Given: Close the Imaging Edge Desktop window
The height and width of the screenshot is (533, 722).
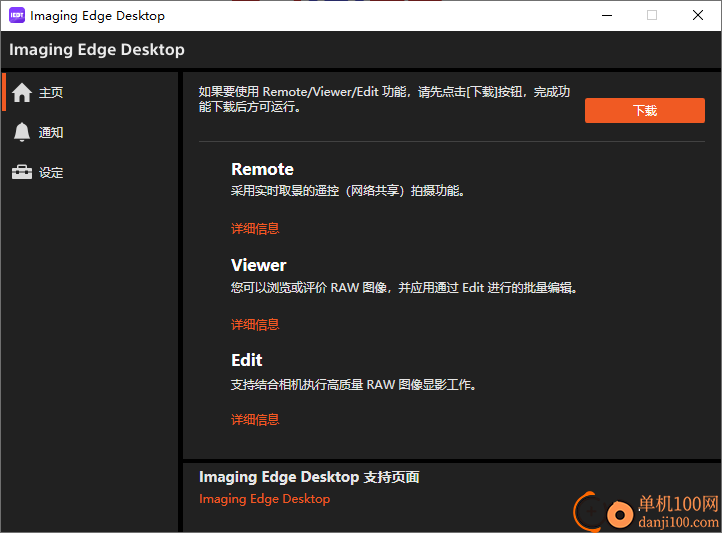Looking at the screenshot, I should click(x=698, y=16).
